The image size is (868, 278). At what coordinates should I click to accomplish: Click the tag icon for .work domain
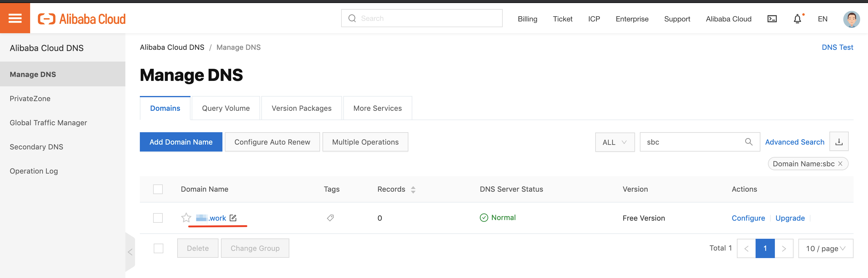pos(330,218)
